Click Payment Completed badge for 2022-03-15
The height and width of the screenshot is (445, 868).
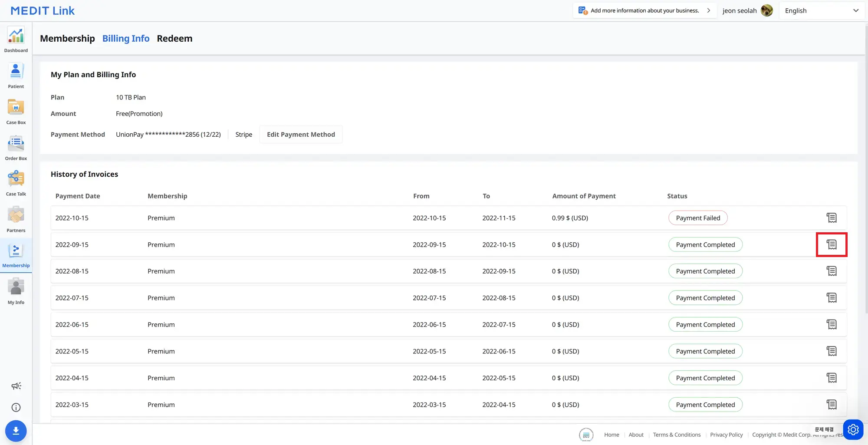coord(705,405)
